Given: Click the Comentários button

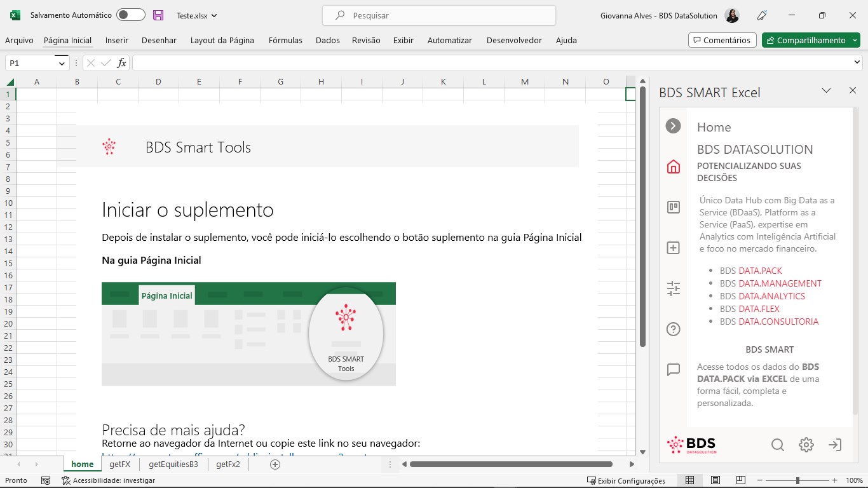Looking at the screenshot, I should [722, 40].
